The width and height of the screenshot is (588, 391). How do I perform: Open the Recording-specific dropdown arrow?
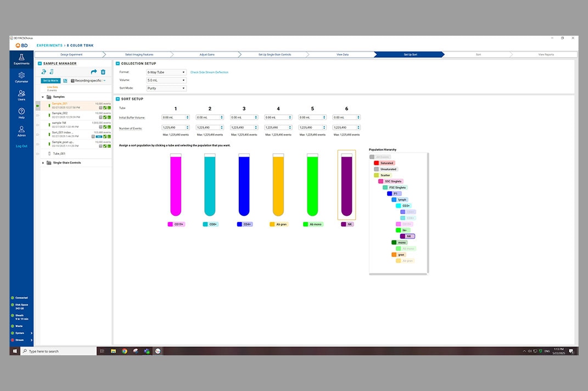coord(105,81)
